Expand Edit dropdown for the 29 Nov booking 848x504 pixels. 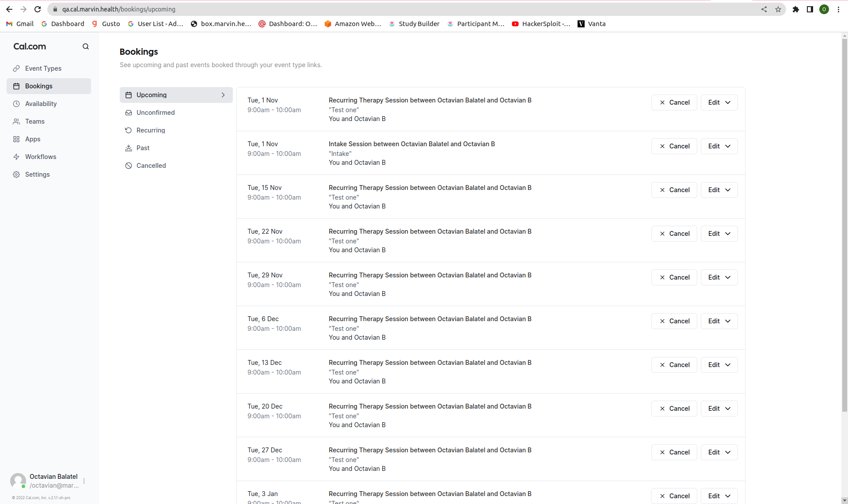pos(719,277)
